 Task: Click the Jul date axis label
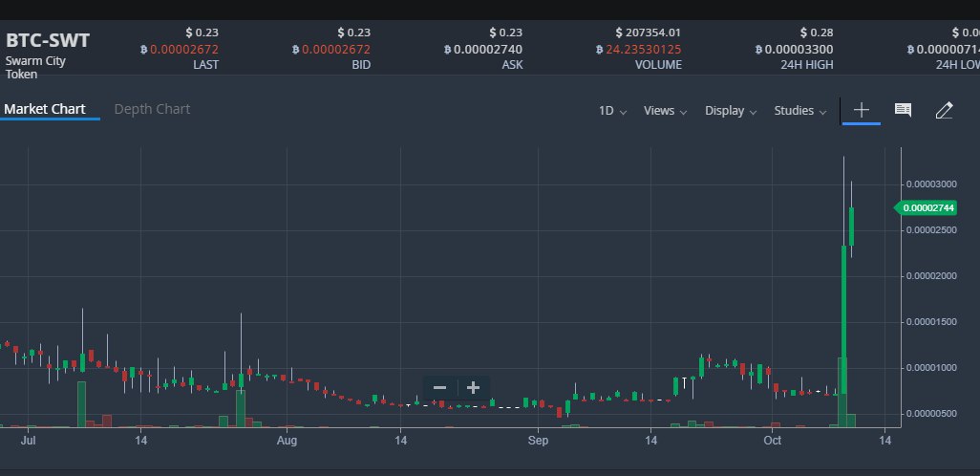[x=28, y=441]
